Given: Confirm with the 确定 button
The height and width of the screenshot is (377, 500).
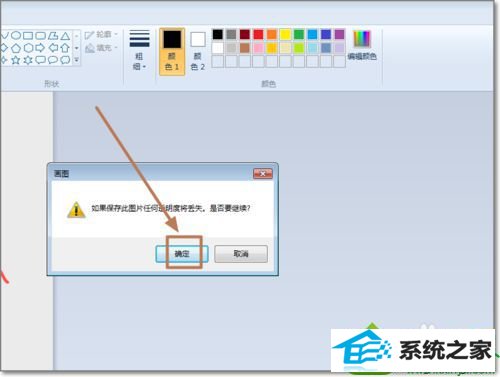Looking at the screenshot, I should click(182, 254).
